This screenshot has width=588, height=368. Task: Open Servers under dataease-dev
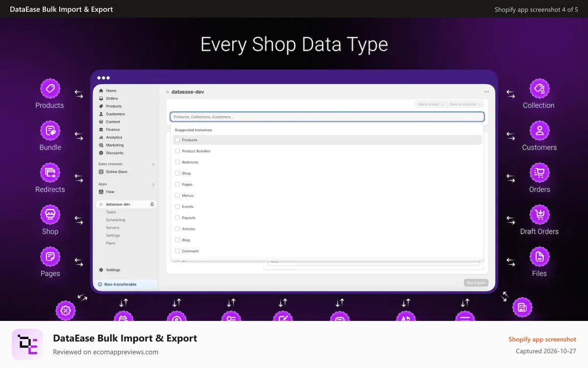113,228
